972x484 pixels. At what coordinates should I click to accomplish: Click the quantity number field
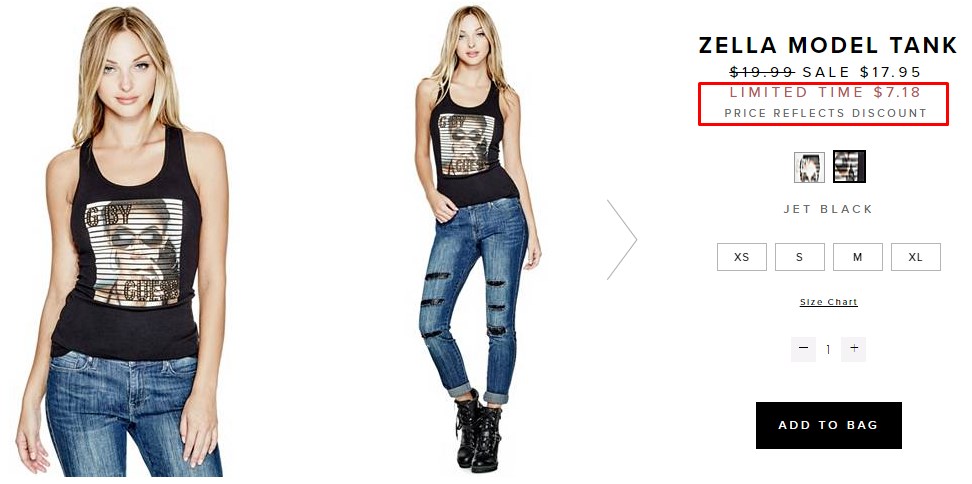pos(828,350)
